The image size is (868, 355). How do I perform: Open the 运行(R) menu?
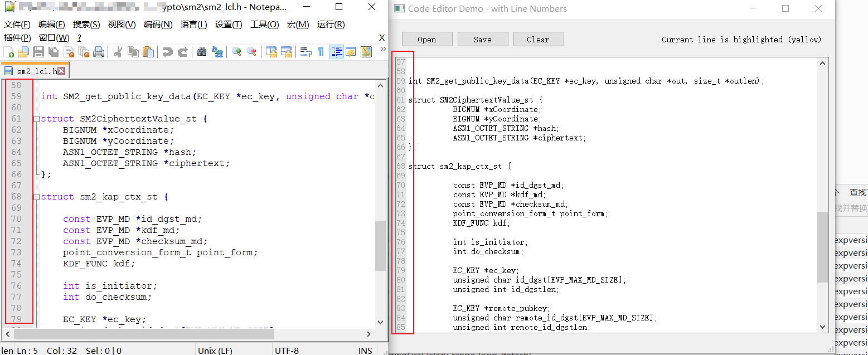[331, 25]
